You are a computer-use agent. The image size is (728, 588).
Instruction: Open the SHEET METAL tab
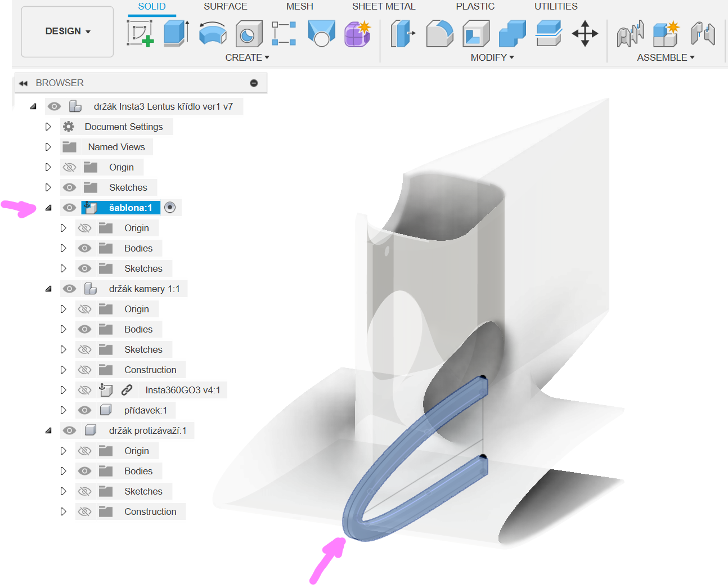[x=384, y=7]
